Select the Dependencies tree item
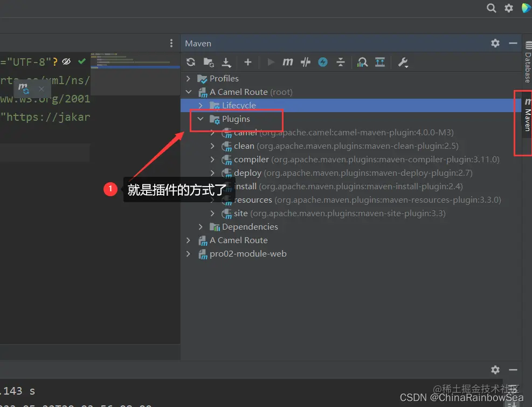532x407 pixels. [250, 227]
